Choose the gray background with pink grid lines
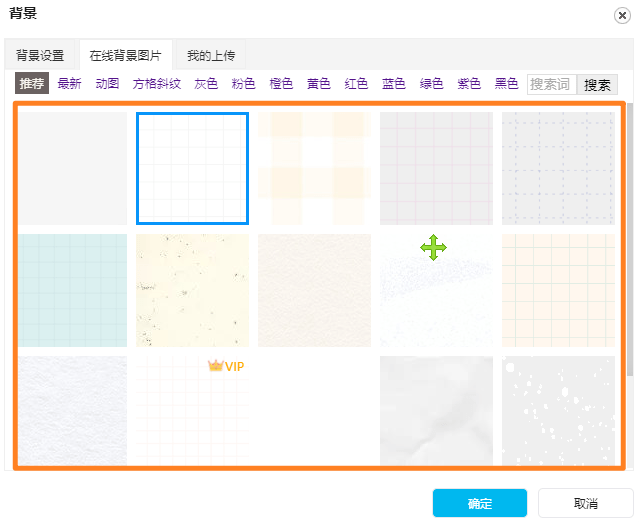The width and height of the screenshot is (639, 522). (436, 168)
